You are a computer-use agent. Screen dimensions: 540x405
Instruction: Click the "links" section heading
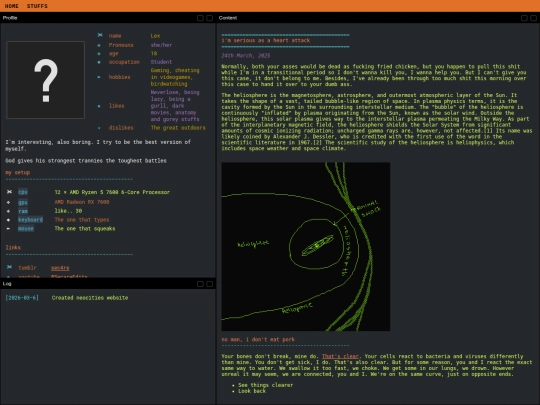13,247
